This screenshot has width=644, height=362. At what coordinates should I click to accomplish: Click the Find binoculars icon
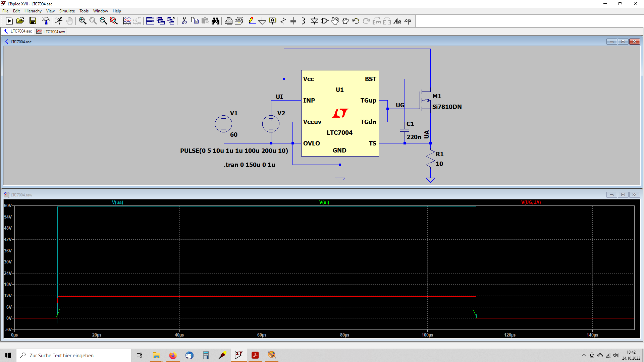pos(215,21)
